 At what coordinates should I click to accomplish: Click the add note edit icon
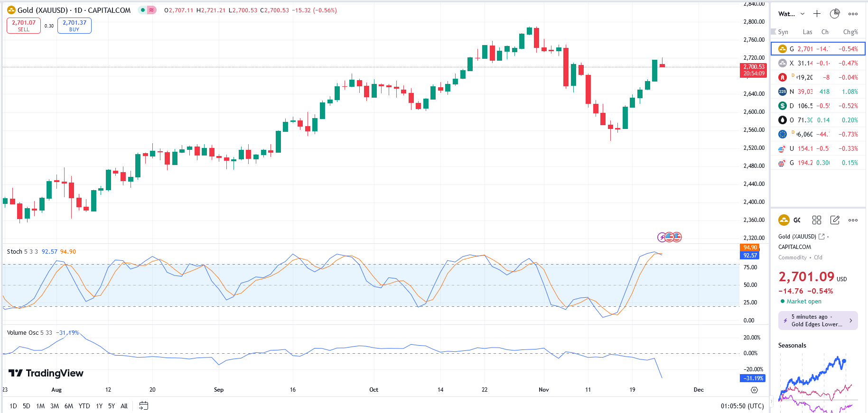point(835,220)
